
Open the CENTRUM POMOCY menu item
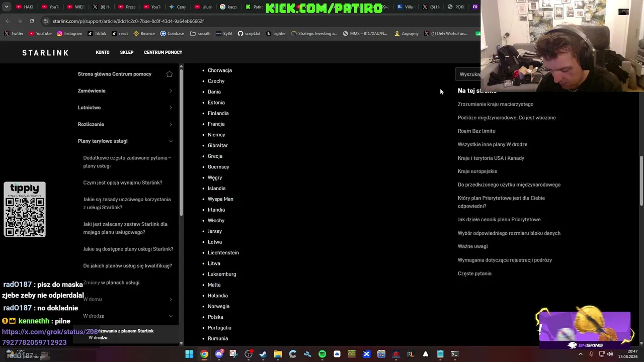click(163, 52)
